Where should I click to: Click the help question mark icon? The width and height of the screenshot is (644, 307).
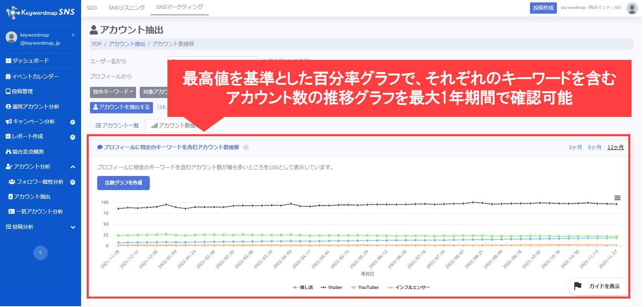tap(247, 147)
